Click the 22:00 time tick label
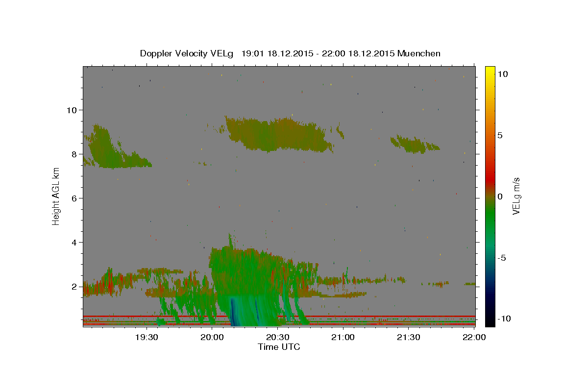The height and width of the screenshot is (392, 588). 474,337
